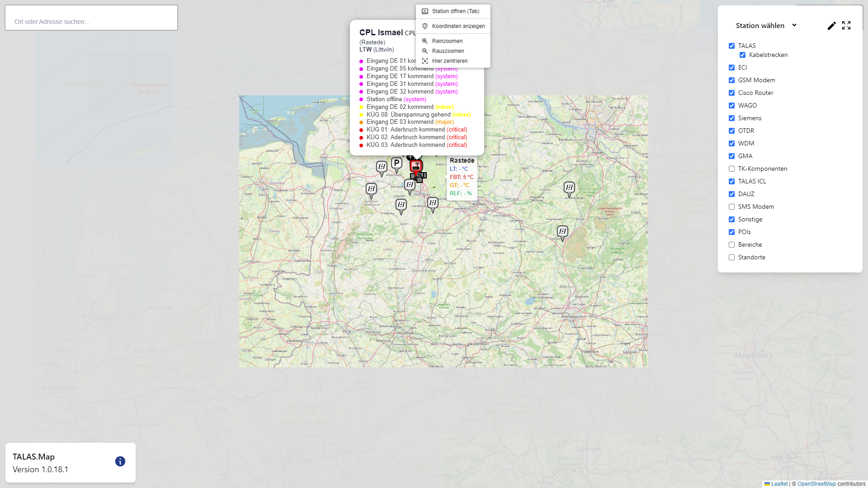Open the Station wählen dropdown
868x488 pixels.
(x=766, y=26)
